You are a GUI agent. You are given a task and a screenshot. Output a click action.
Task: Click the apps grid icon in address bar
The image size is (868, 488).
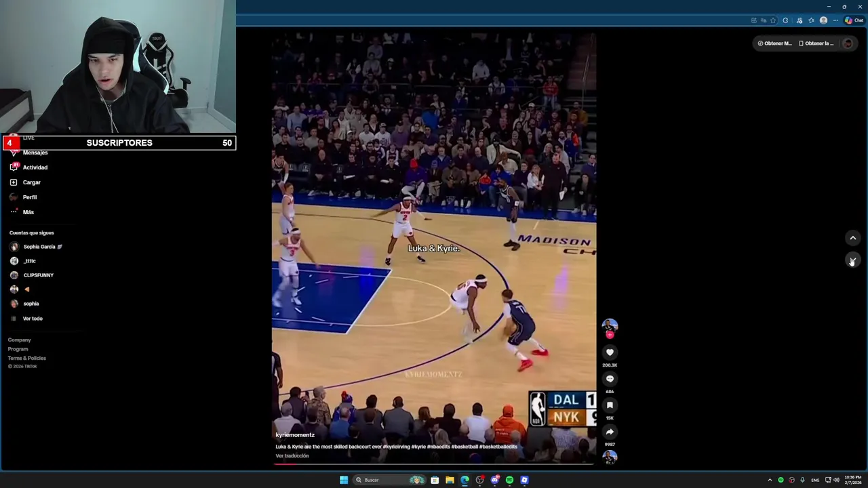[754, 20]
